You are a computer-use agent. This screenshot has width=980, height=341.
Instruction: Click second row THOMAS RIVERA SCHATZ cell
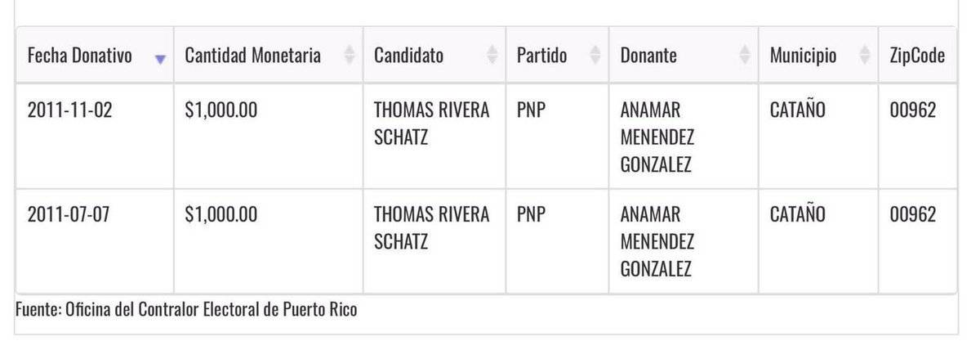[x=432, y=228]
